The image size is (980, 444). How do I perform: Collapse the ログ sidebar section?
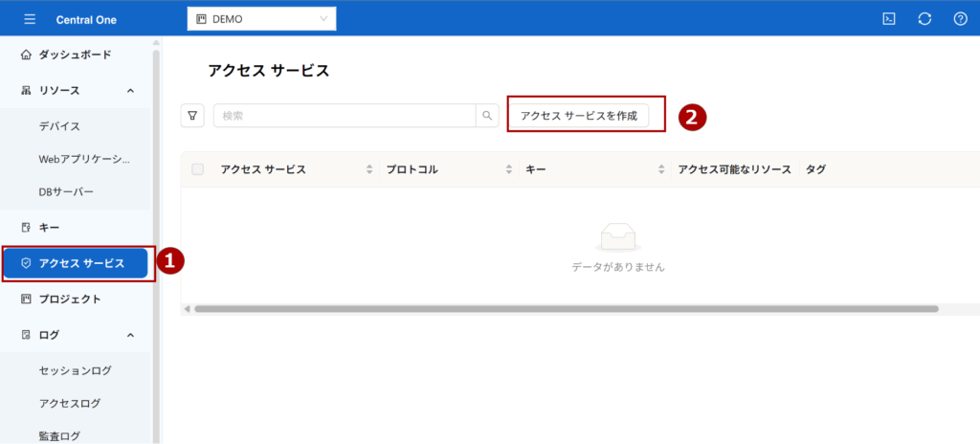130,335
